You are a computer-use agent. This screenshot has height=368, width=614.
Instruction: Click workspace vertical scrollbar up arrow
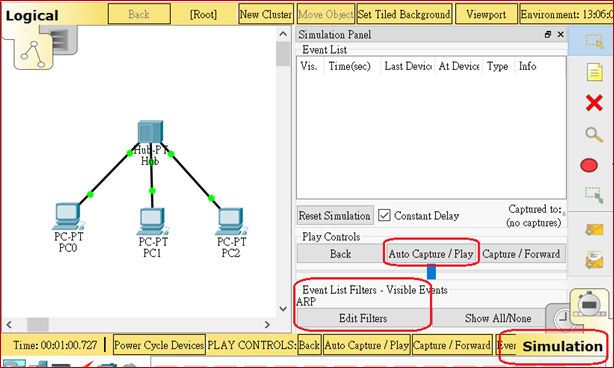pyautogui.click(x=283, y=34)
